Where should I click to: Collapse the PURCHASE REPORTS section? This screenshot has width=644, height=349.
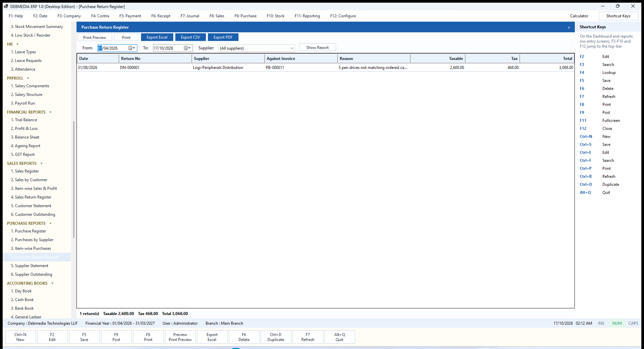click(x=51, y=223)
